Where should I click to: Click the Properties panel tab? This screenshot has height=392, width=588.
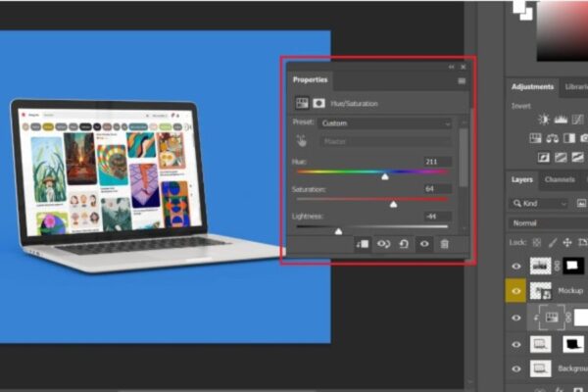(310, 80)
